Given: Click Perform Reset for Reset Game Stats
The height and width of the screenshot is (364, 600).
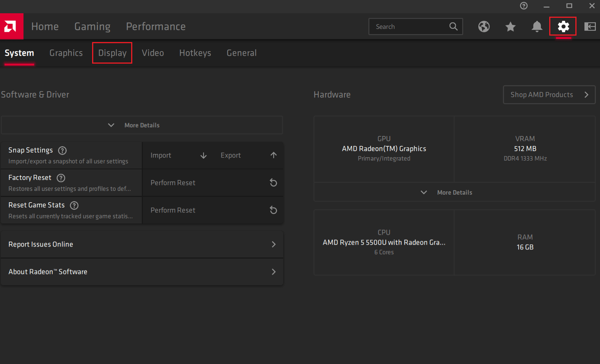Looking at the screenshot, I should coord(213,210).
